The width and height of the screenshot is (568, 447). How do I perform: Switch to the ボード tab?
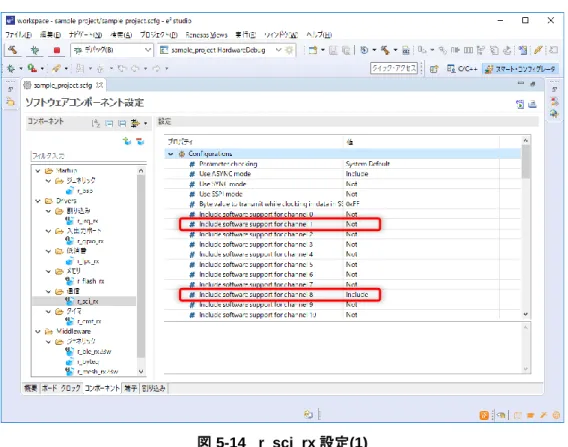point(49,388)
